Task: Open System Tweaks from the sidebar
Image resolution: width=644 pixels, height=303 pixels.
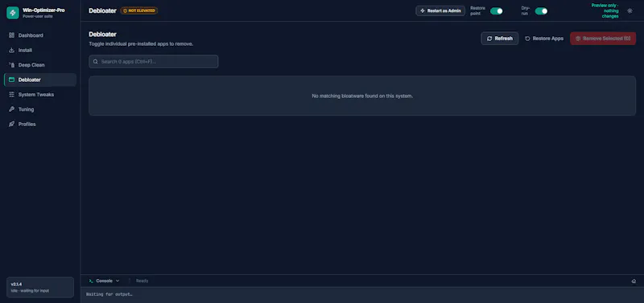Action: (39, 94)
